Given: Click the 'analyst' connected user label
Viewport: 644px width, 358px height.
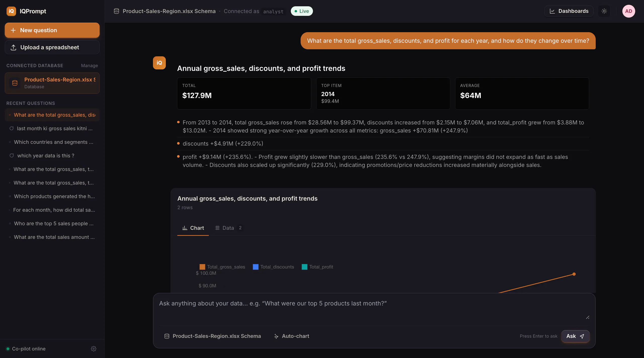Looking at the screenshot, I should [x=273, y=12].
